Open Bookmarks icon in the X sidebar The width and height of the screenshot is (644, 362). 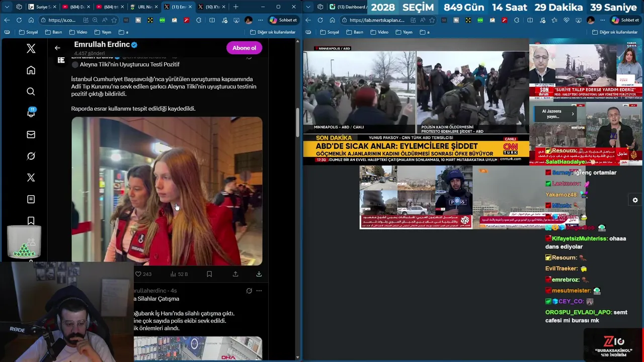point(31,221)
